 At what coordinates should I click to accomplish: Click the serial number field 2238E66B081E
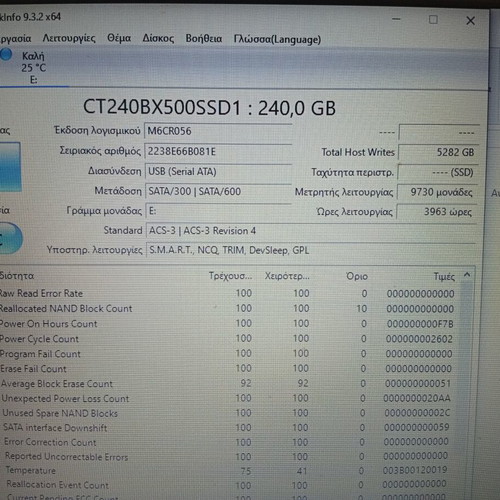pyautogui.click(x=218, y=151)
